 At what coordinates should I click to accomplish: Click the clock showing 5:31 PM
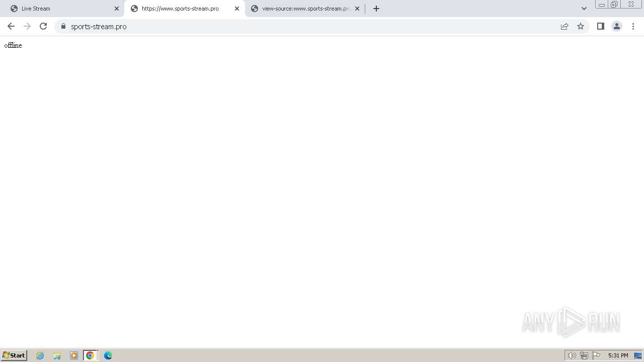(x=618, y=355)
